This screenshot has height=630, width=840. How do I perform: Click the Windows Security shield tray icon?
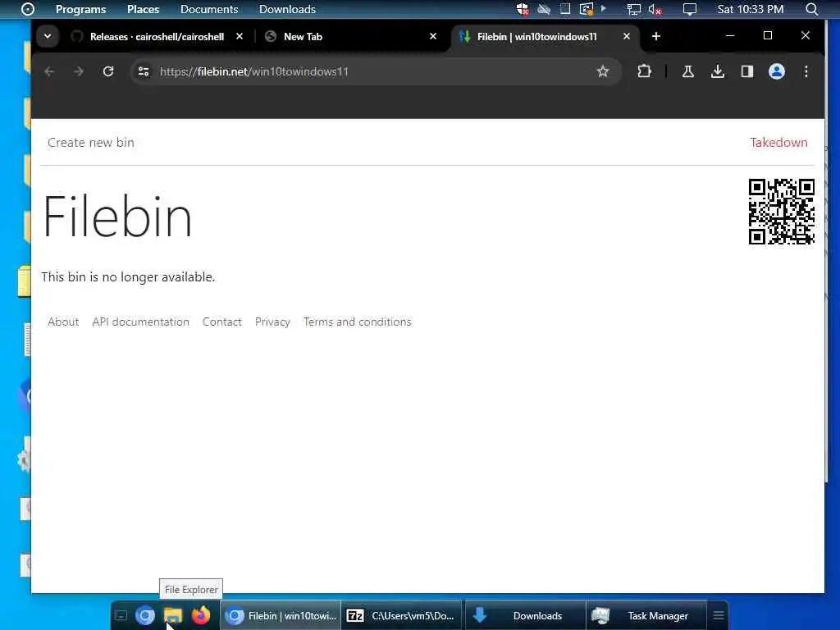[523, 9]
